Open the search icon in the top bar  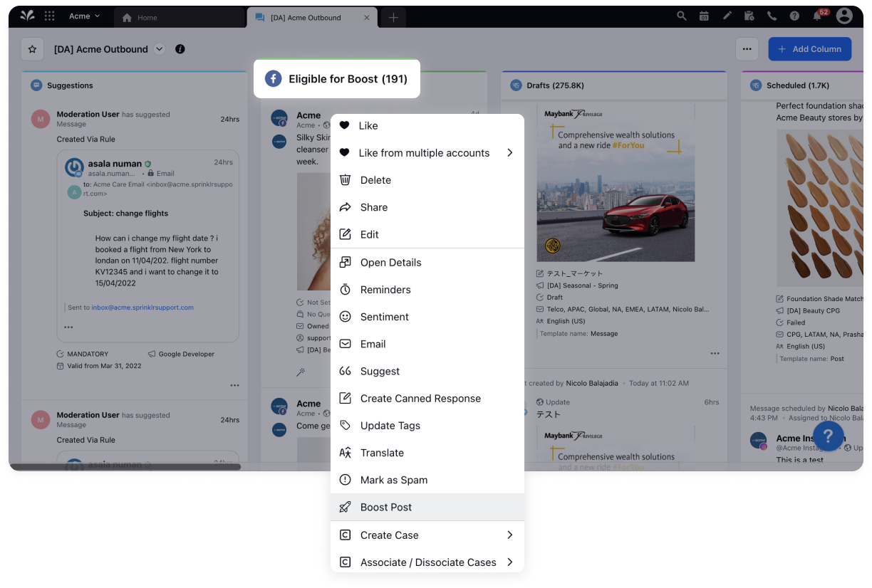tap(681, 15)
